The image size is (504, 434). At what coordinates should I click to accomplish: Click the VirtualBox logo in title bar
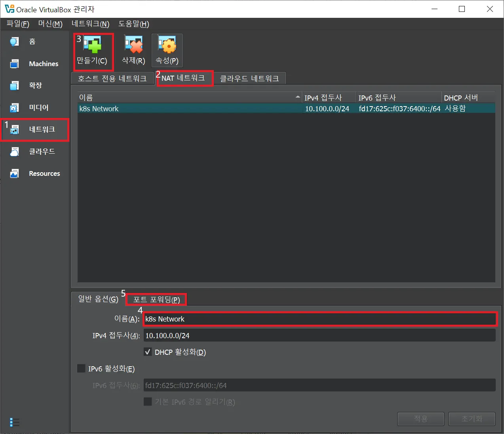[x=10, y=9]
